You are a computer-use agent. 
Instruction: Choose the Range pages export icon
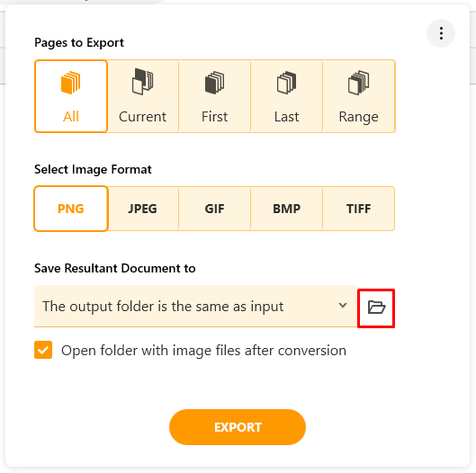click(358, 83)
